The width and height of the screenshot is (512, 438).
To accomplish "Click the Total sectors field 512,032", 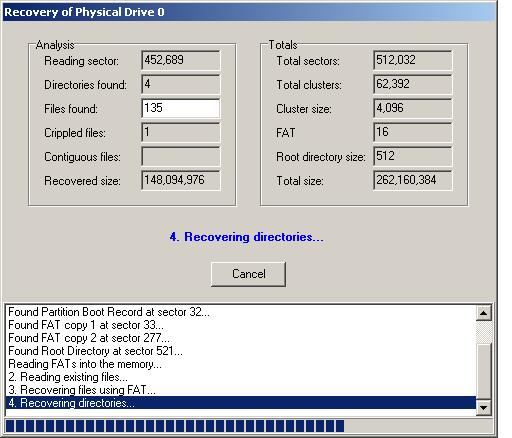I will coord(413,60).
